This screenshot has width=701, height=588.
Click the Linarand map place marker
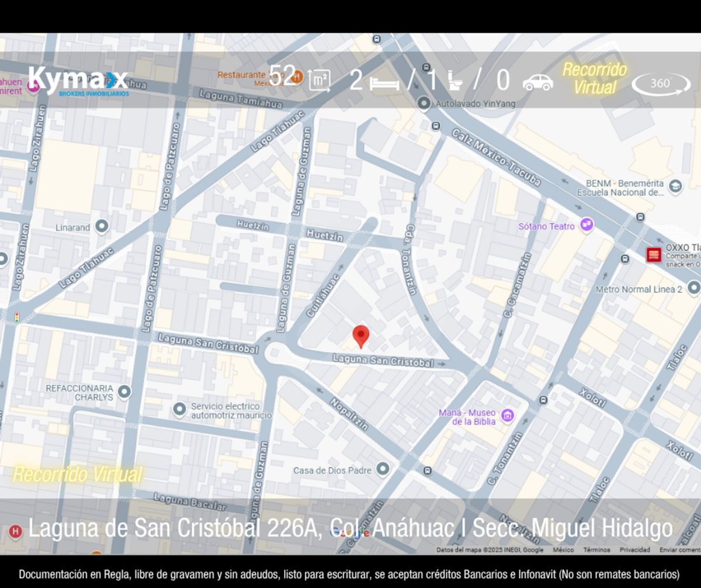(102, 226)
